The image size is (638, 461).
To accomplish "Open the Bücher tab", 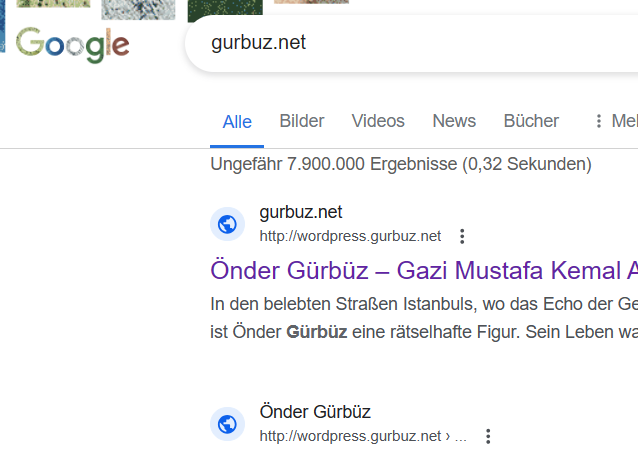I will pyautogui.click(x=531, y=121).
